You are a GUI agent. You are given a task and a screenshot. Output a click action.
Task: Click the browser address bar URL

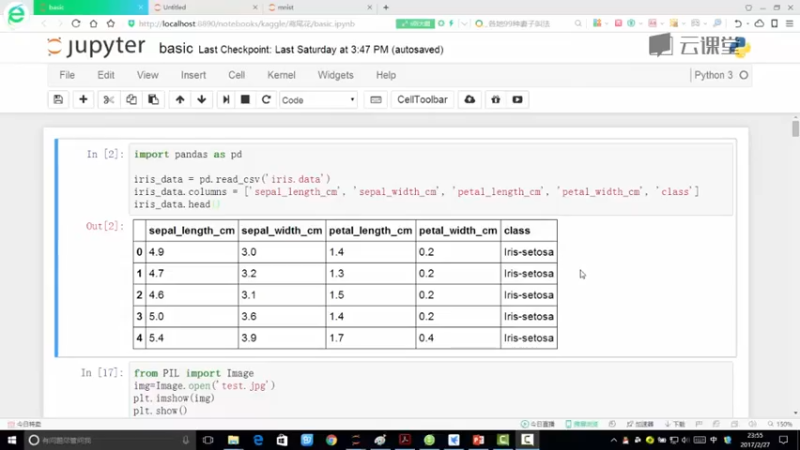(x=246, y=23)
